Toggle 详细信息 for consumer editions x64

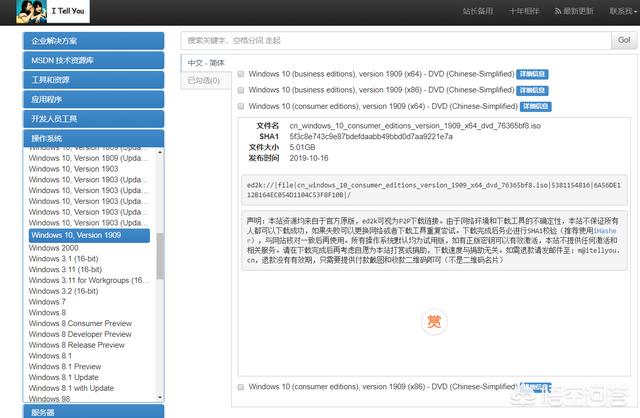pyautogui.click(x=536, y=107)
